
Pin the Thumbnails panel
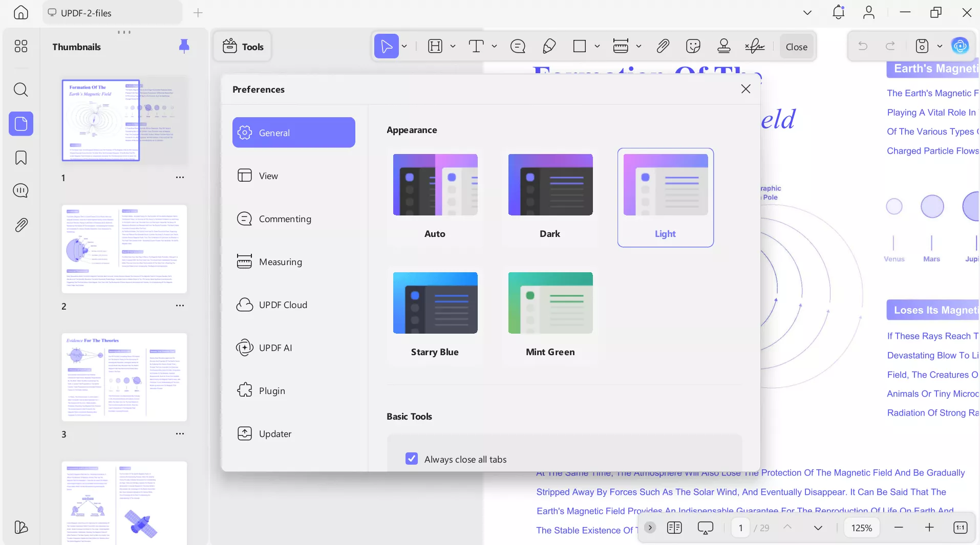[184, 47]
